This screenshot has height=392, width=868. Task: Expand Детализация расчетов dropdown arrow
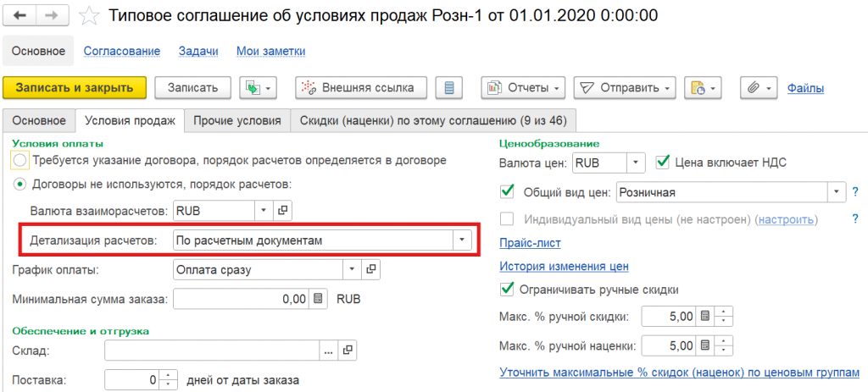pos(462,240)
